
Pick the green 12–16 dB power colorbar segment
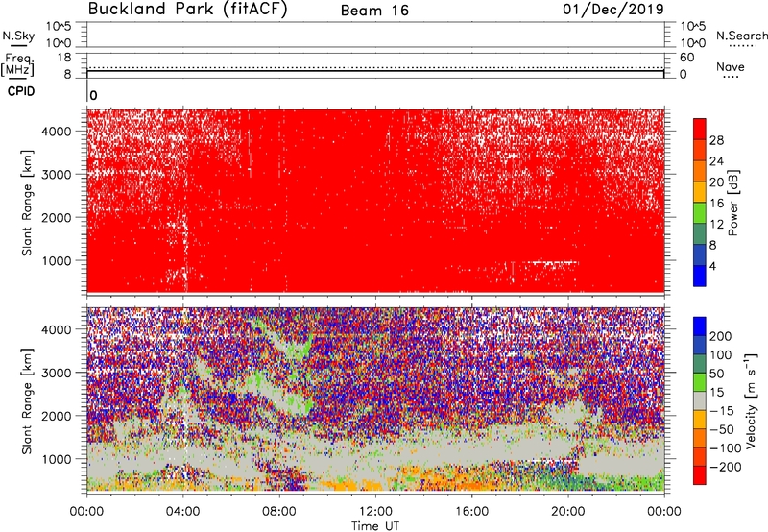[x=700, y=213]
